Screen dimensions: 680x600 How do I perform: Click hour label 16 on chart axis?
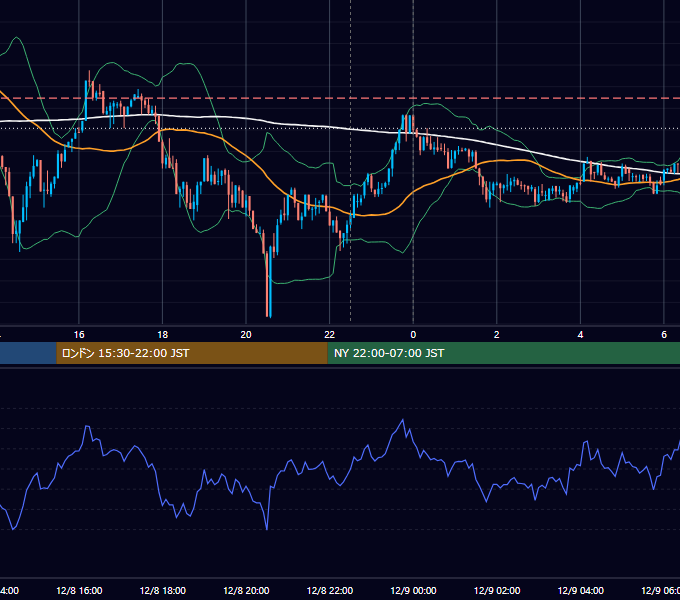pyautogui.click(x=79, y=335)
